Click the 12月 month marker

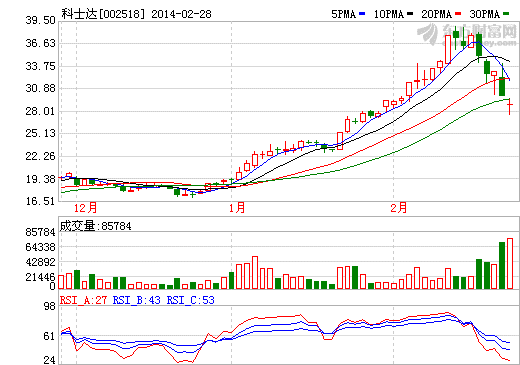pos(85,208)
